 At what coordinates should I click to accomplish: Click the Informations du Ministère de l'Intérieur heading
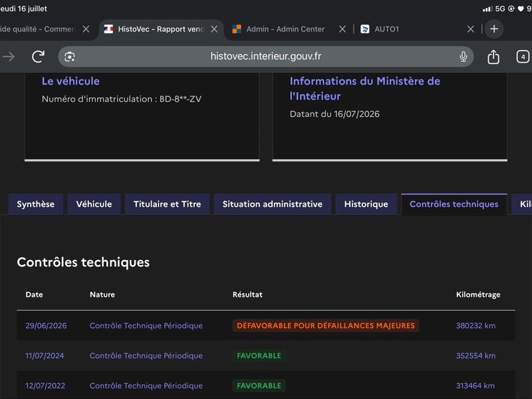(364, 88)
